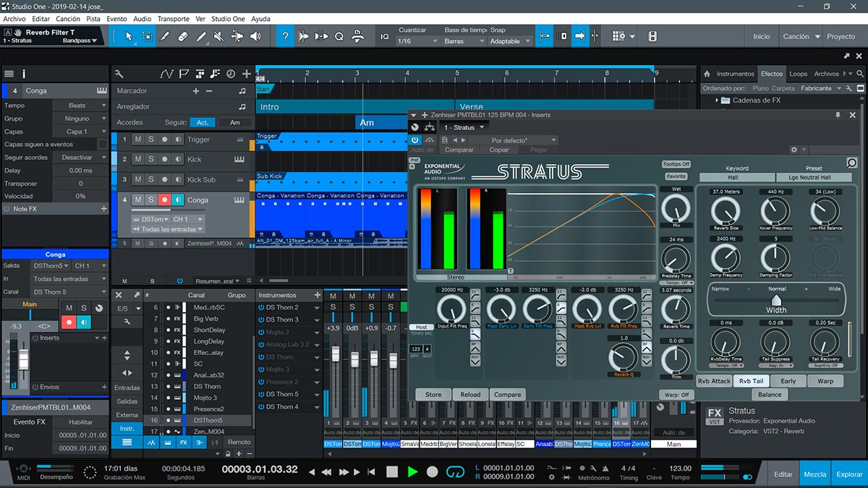Click the Am chord block in chord track

point(381,123)
